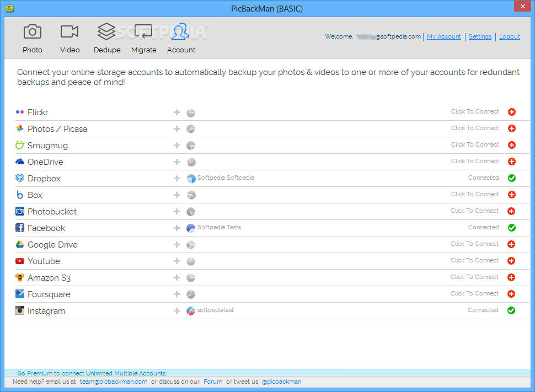Add another Dropbox account with plus
This screenshot has height=392, width=535.
coord(176,178)
